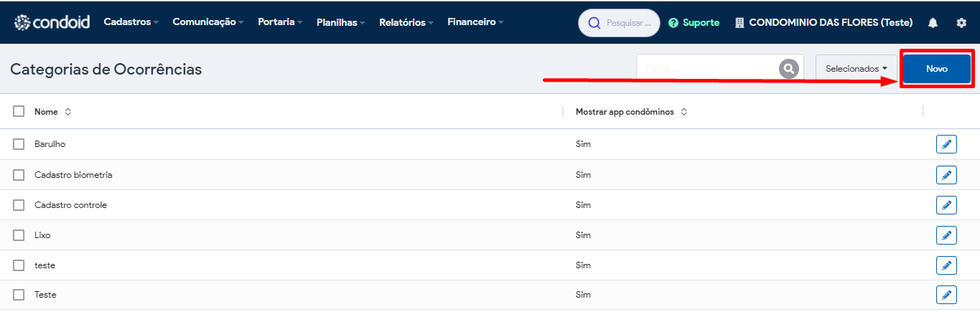Viewport: 980px width, 312px height.
Task: Expand the Planilhas menu
Action: [x=341, y=22]
